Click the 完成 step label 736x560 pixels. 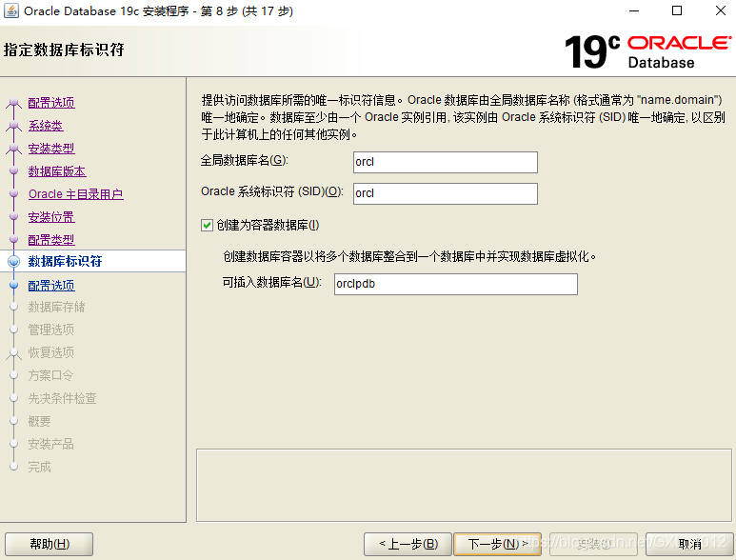(x=39, y=467)
